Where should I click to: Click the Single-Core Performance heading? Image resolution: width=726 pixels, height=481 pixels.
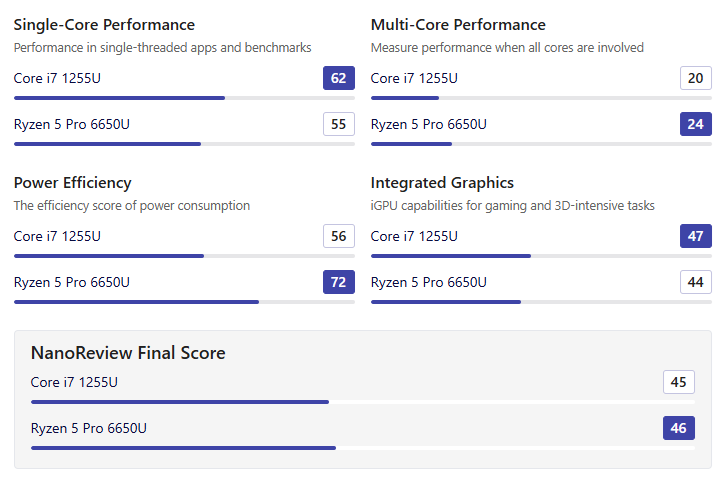[x=104, y=25]
